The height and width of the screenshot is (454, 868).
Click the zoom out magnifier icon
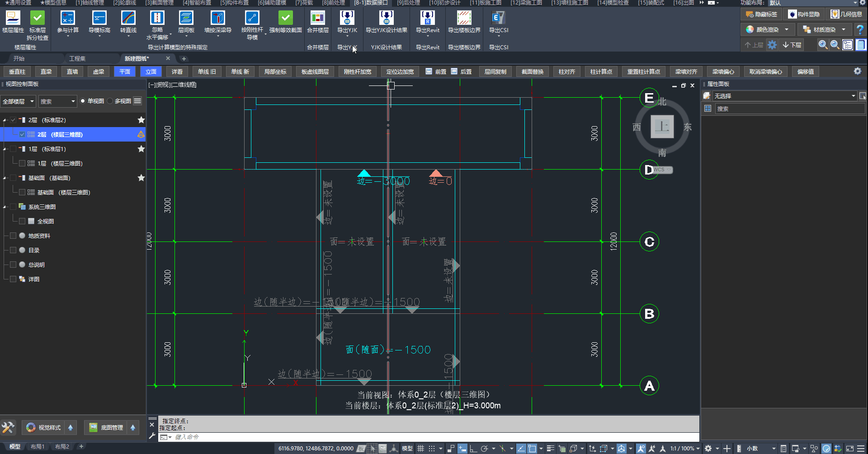[x=835, y=45]
